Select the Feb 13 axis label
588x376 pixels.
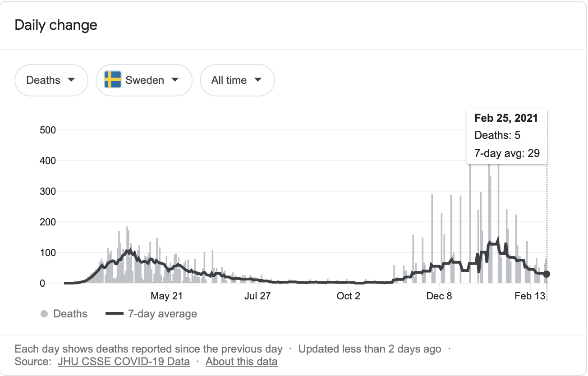530,296
